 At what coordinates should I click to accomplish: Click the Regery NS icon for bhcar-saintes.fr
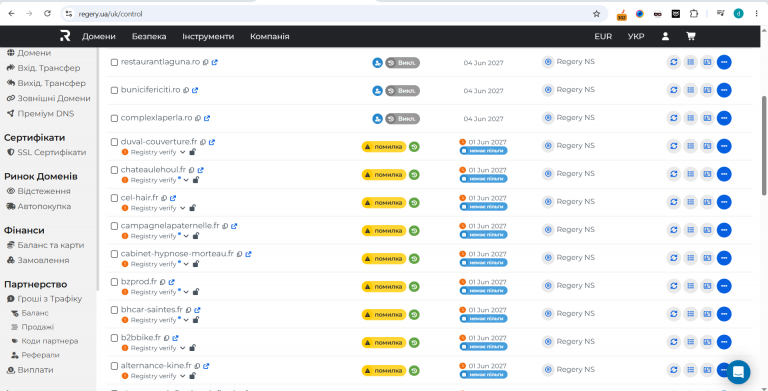point(548,314)
